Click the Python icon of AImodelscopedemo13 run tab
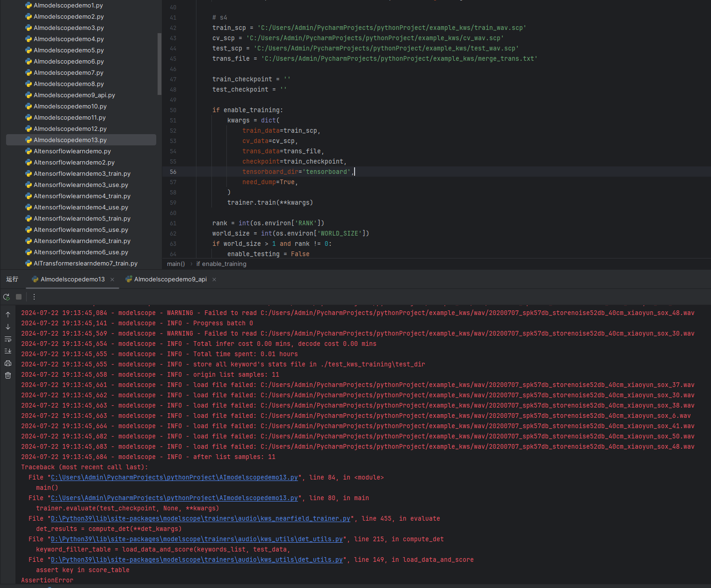The width and height of the screenshot is (711, 588). coord(35,280)
